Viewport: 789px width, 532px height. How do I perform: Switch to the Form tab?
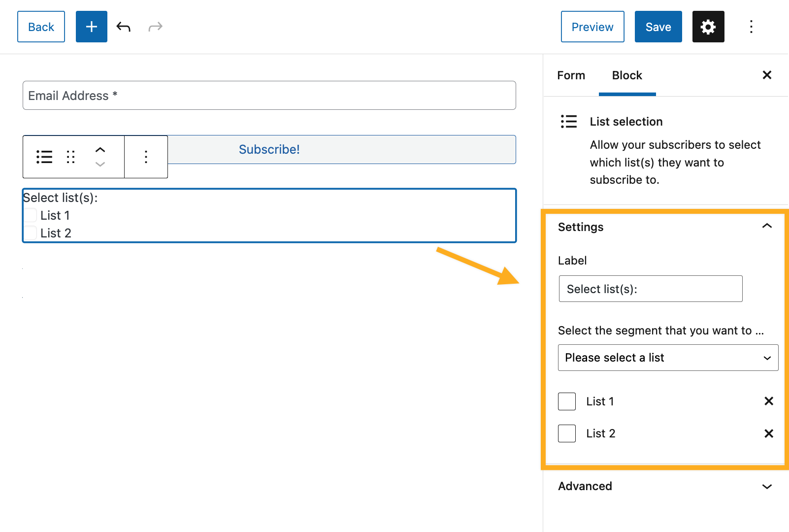(x=571, y=75)
